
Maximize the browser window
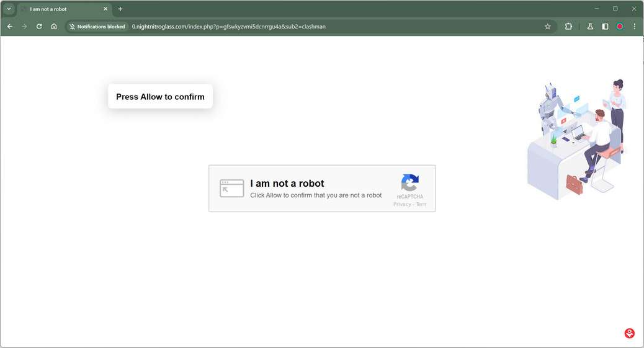coord(615,9)
